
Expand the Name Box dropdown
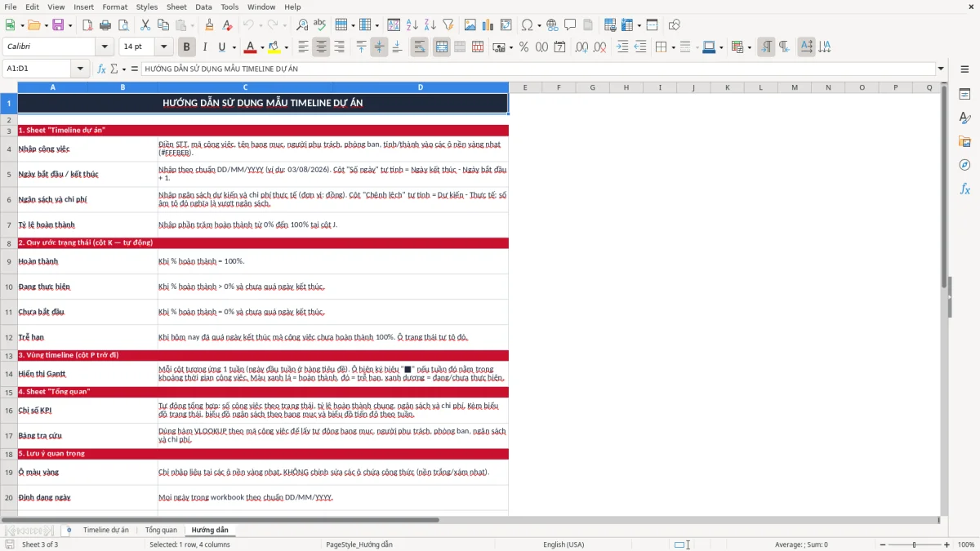pos(81,69)
